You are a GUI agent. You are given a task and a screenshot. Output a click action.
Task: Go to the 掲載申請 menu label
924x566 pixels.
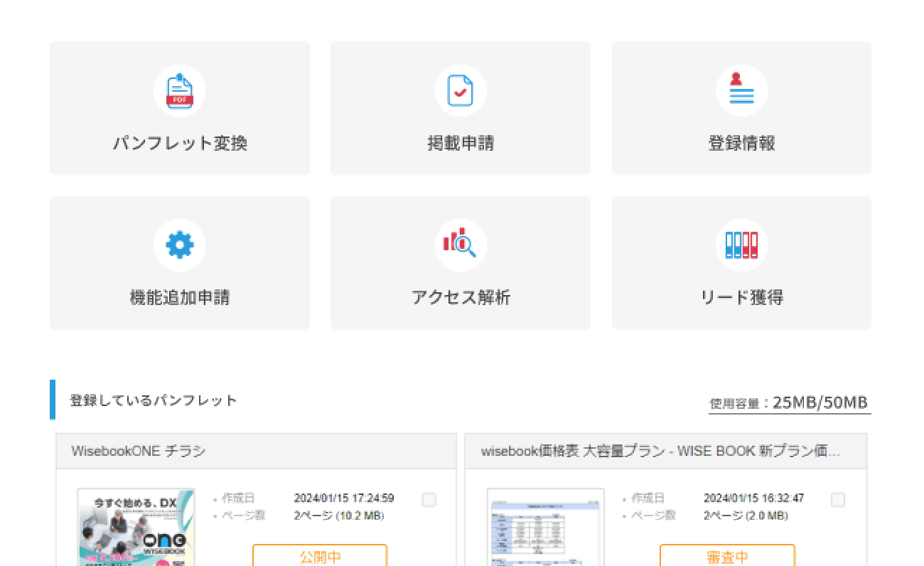tap(461, 143)
